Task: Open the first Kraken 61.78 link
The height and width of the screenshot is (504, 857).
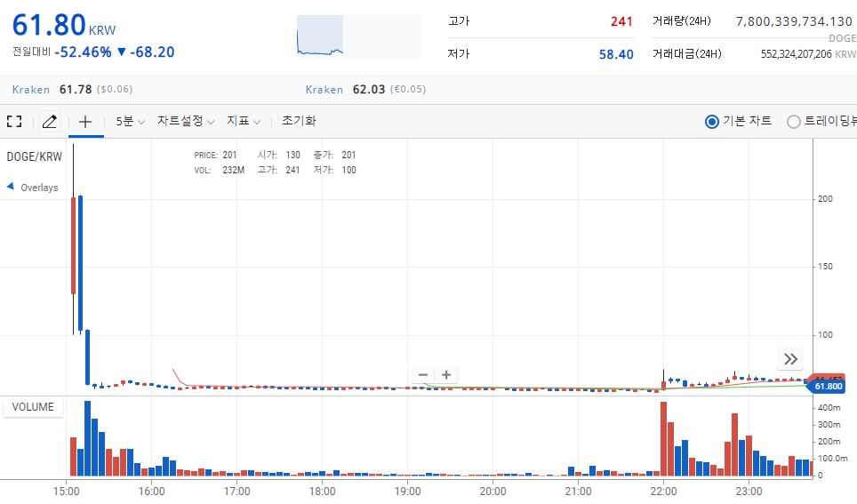Action: [x=72, y=89]
